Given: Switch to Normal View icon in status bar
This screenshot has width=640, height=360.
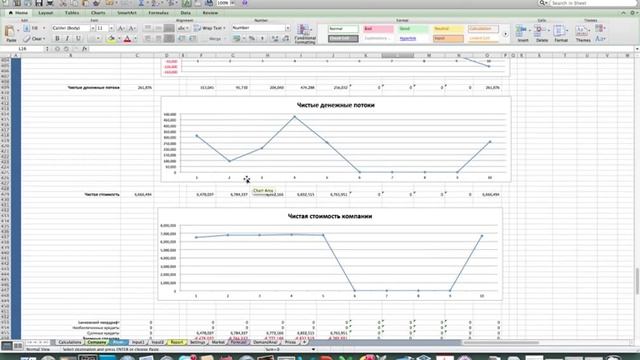Looking at the screenshot, I should coord(7,346).
